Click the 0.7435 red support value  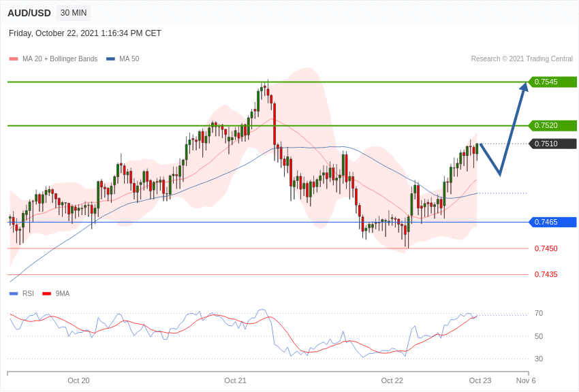(546, 274)
